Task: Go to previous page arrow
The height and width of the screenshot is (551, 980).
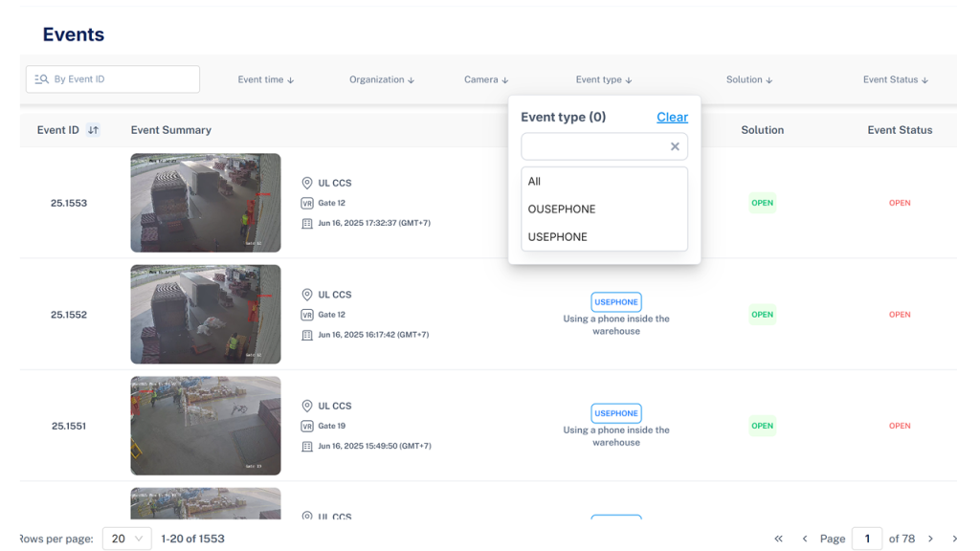Action: (x=805, y=539)
